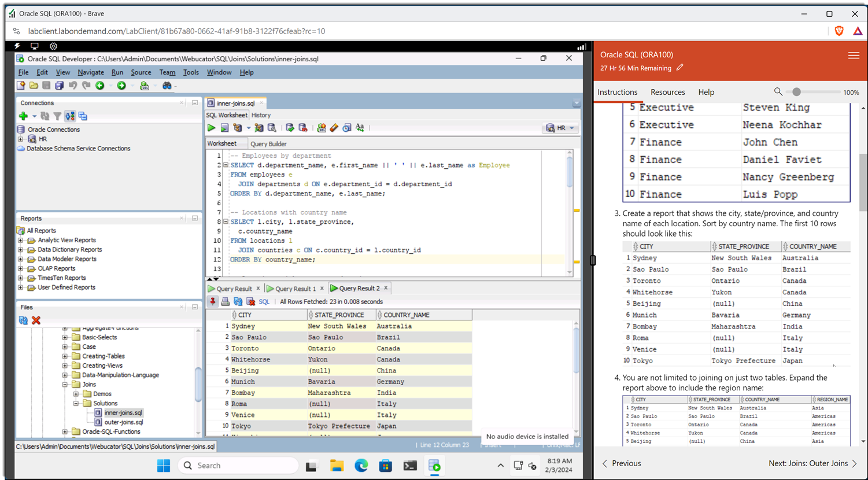Close the Query Result 2 tab
The width and height of the screenshot is (868, 480).
click(386, 288)
